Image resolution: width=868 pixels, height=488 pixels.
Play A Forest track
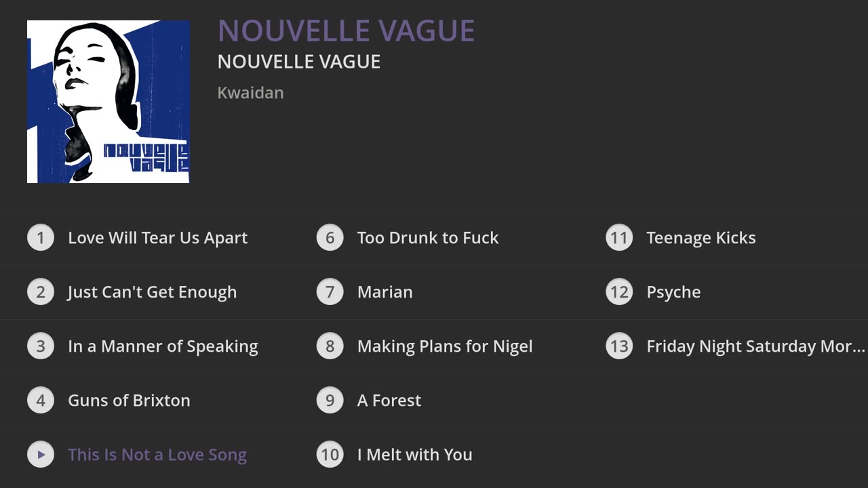click(x=389, y=401)
